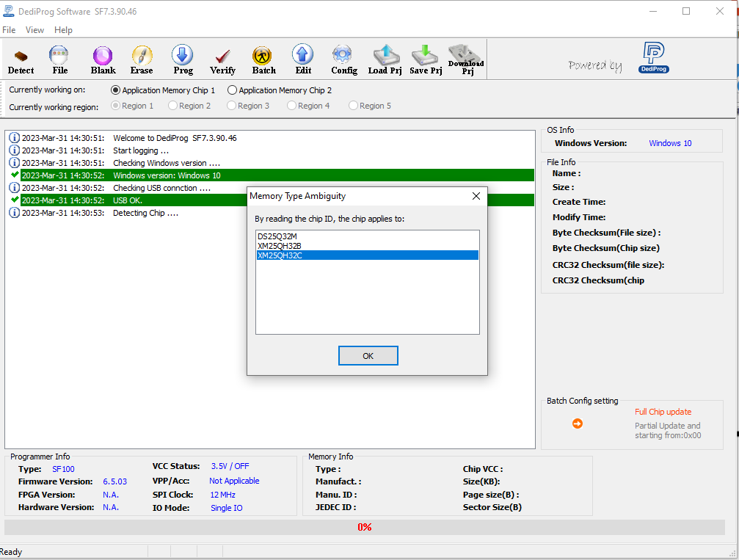Click info icon on Welcome to DediProg row
739x560 pixels.
(15, 138)
